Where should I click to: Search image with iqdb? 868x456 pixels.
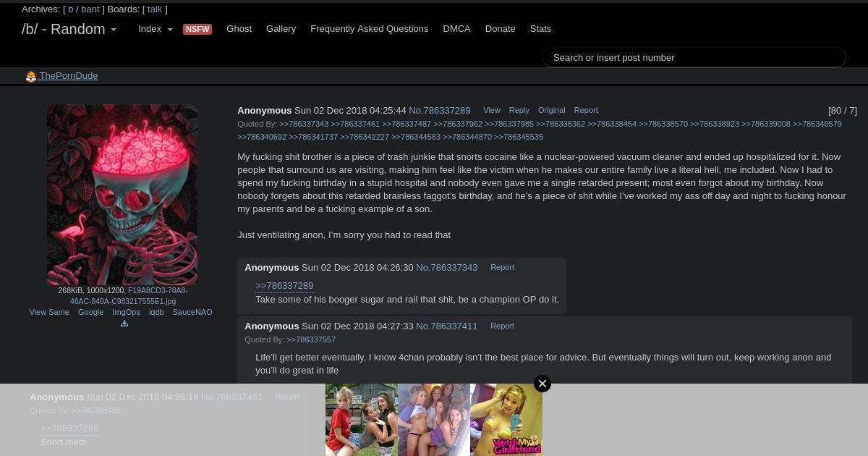pyautogui.click(x=156, y=313)
